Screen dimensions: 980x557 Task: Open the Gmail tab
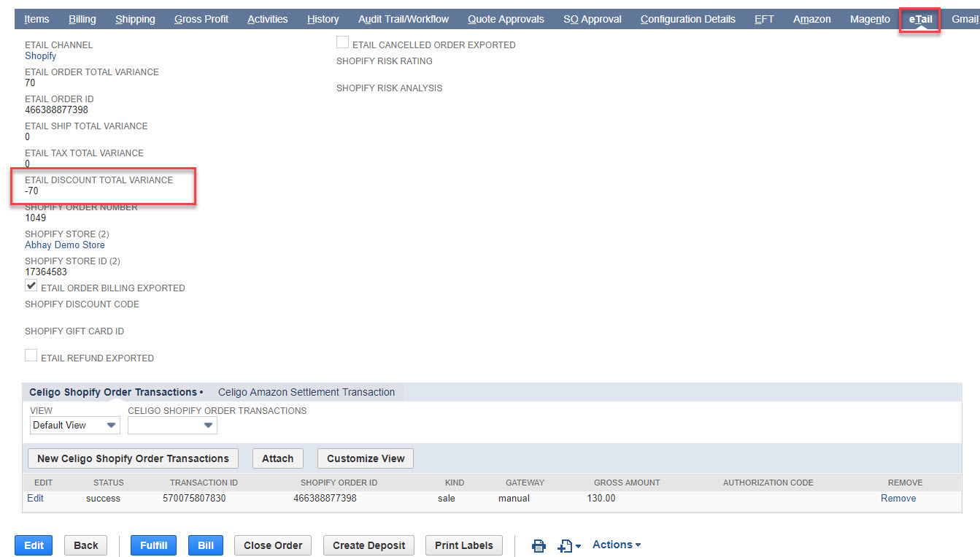(x=965, y=19)
